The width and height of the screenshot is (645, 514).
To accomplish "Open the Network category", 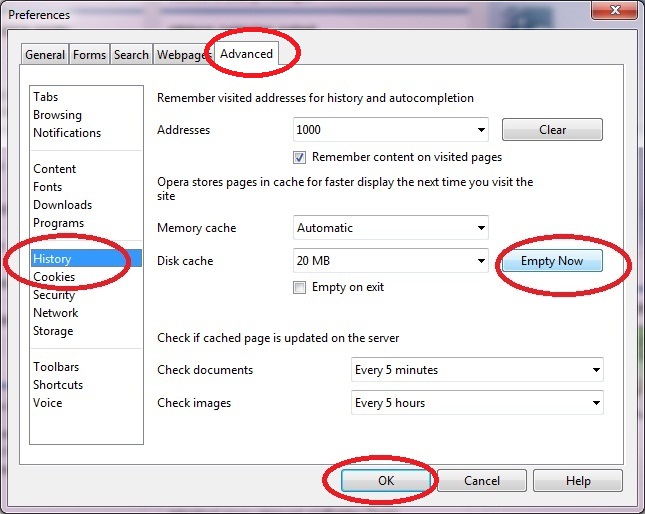I will 86,313.
